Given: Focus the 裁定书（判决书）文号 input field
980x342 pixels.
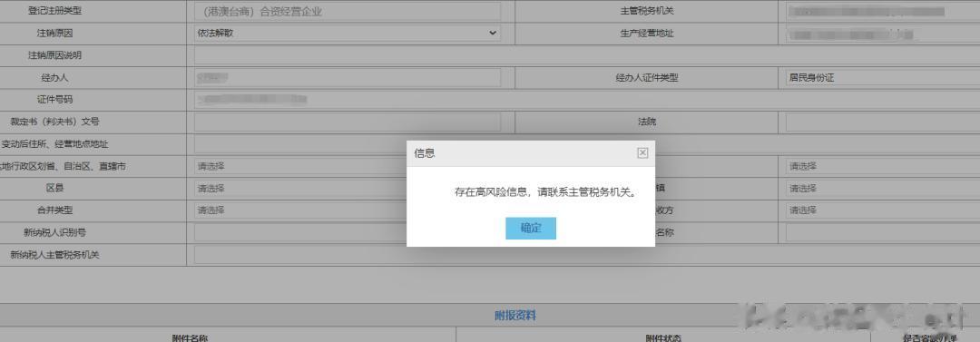Looking at the screenshot, I should point(347,122).
